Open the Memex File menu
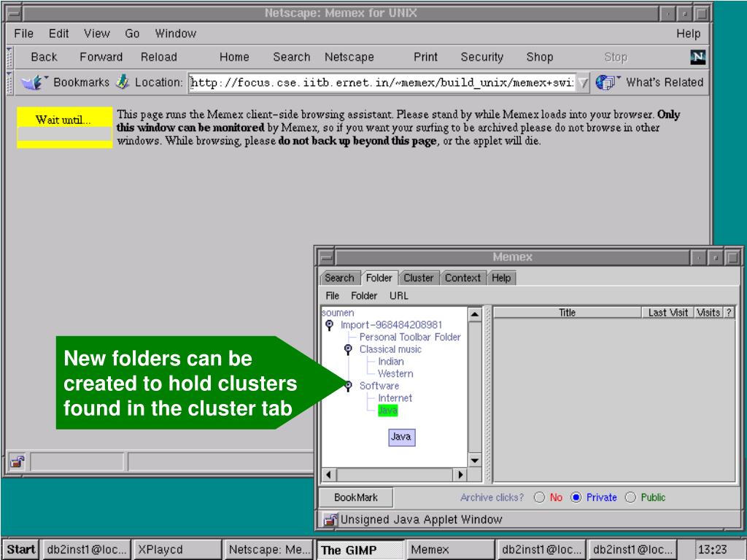747x560 pixels. pos(332,296)
